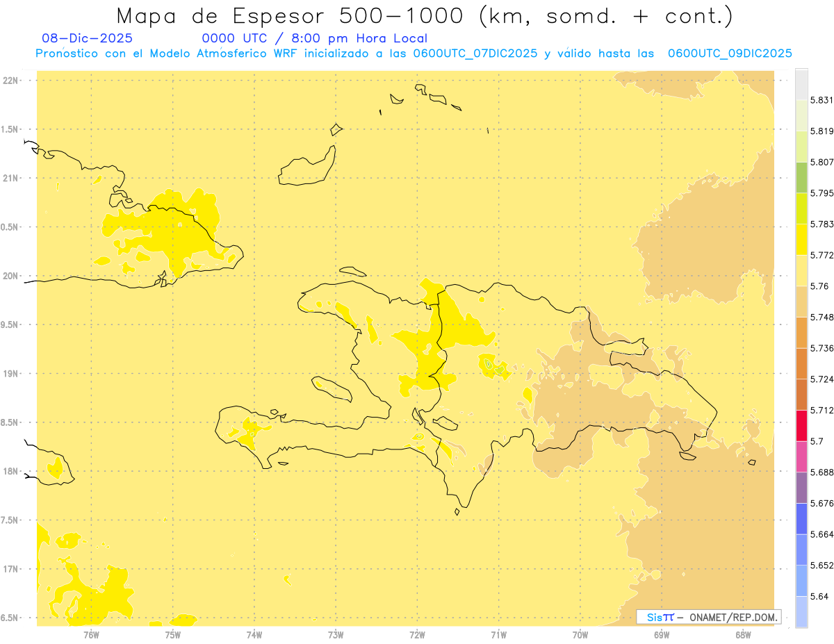This screenshot has height=644, width=834.
Task: Click the 73W longitude label
Action: pyautogui.click(x=336, y=634)
